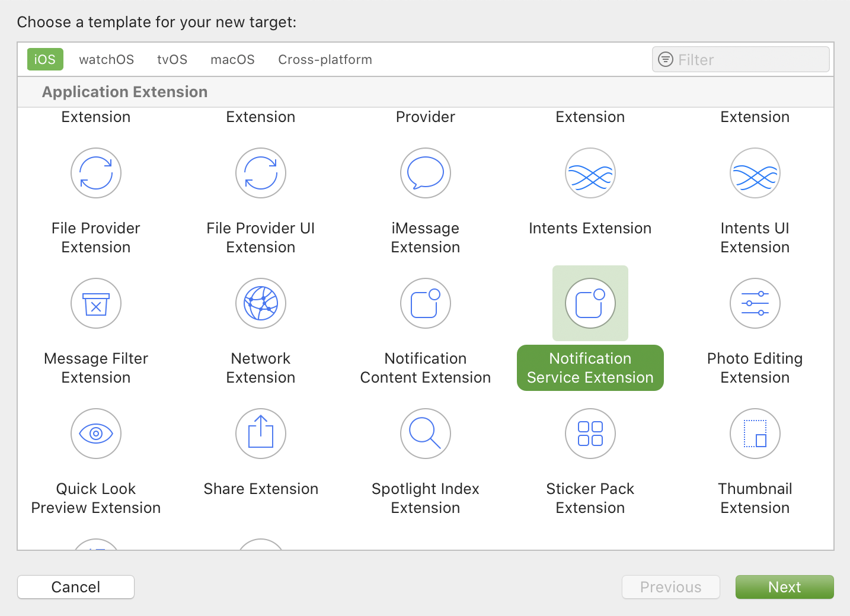Click the Notification Content Extension label
Screen dimensions: 850x616
pos(426,368)
